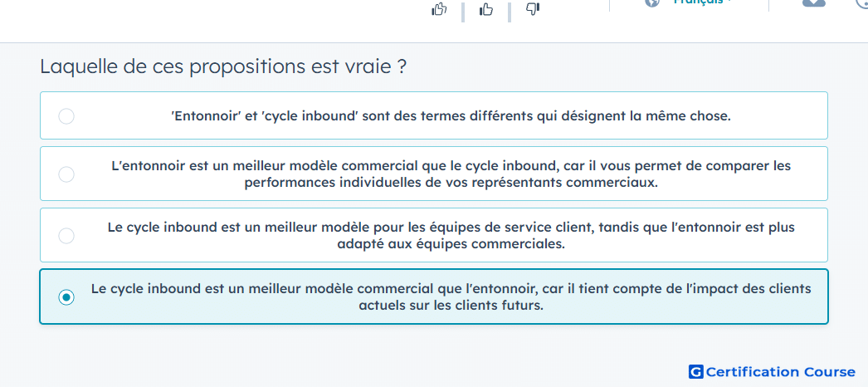Click highlighted answer 'actuels sur les clients futurs'

point(451,305)
